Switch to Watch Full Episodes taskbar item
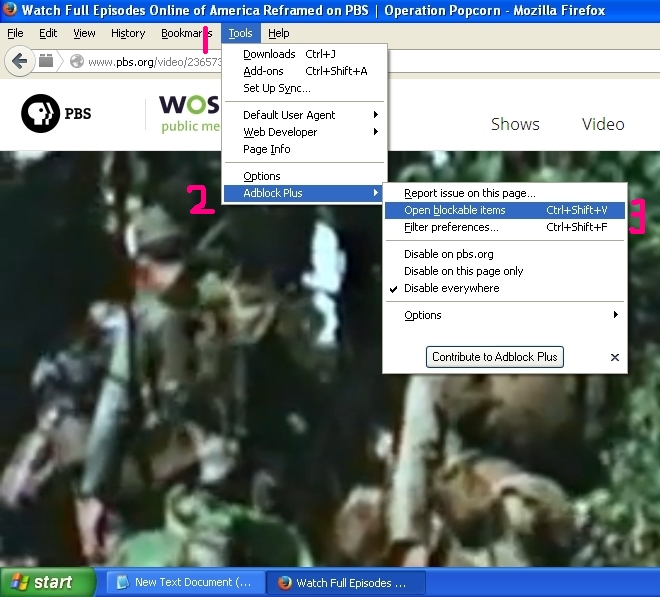 [x=346, y=583]
